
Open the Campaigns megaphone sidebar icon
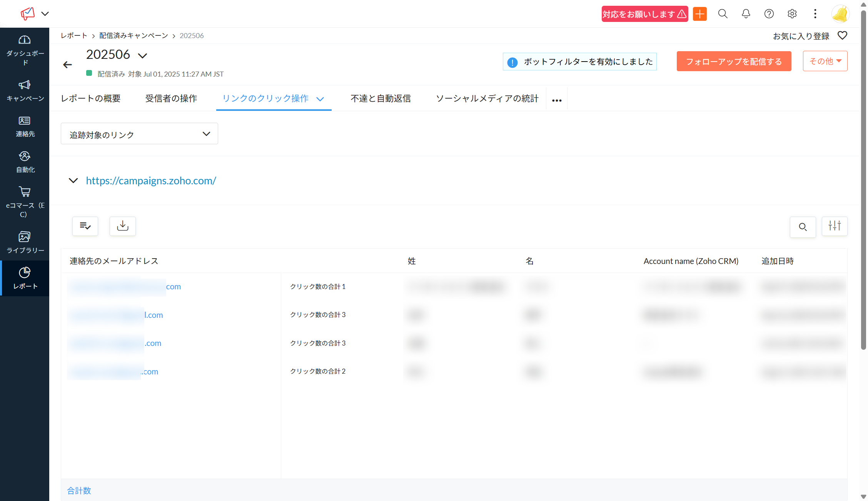pyautogui.click(x=25, y=85)
